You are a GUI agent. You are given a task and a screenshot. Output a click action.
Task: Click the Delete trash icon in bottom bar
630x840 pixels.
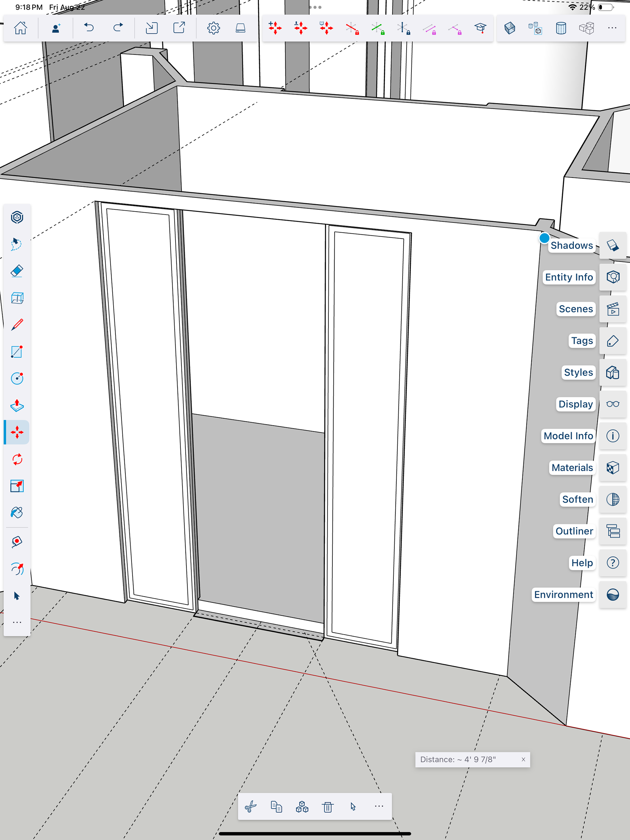tap(328, 807)
